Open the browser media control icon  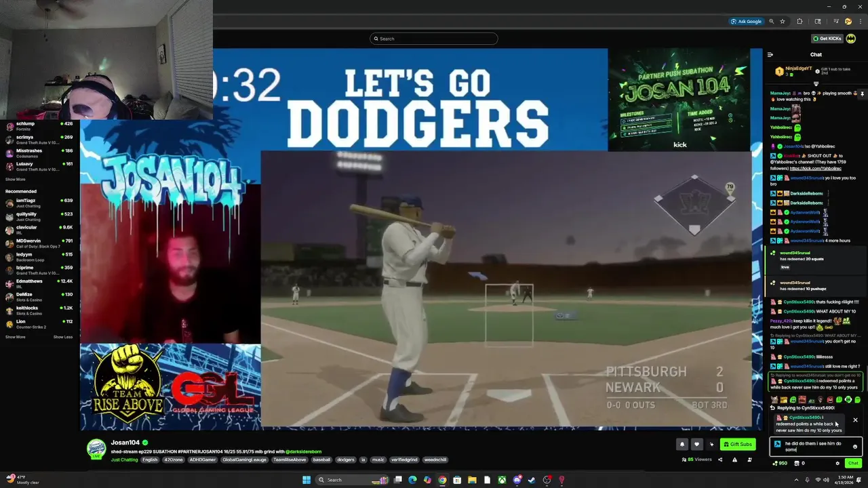[x=836, y=21]
